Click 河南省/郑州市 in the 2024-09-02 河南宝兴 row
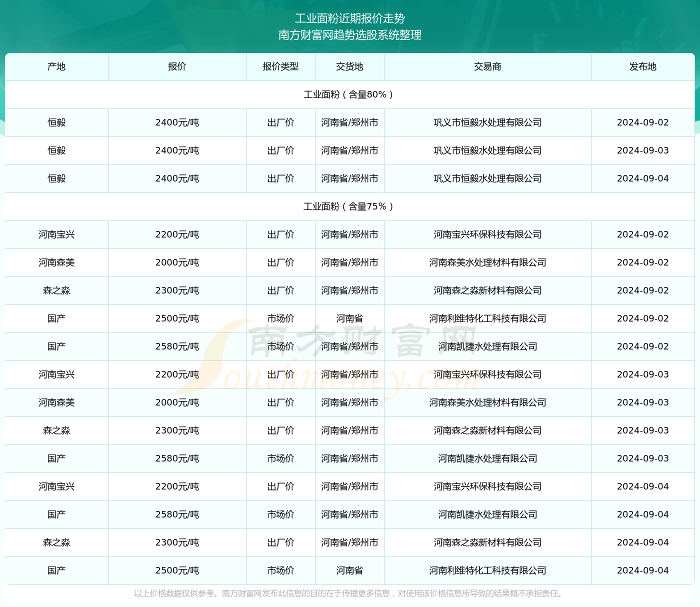The height and width of the screenshot is (607, 700). coord(349,234)
